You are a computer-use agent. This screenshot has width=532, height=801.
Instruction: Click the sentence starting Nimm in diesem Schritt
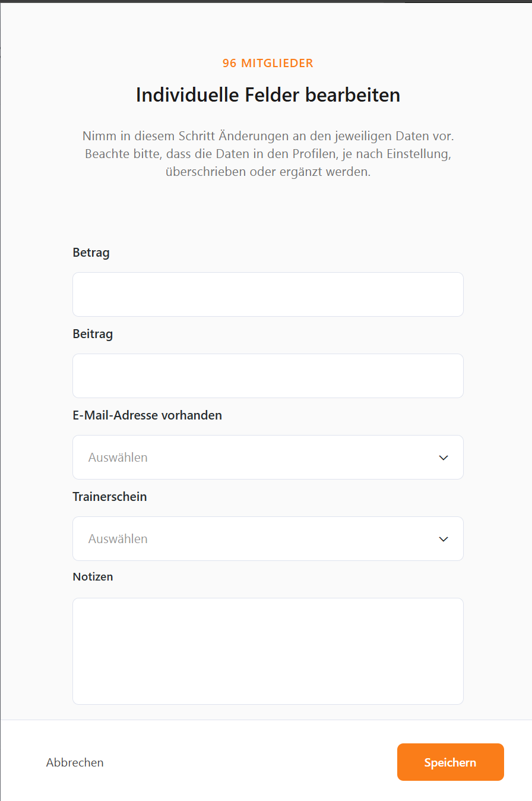[x=268, y=135]
